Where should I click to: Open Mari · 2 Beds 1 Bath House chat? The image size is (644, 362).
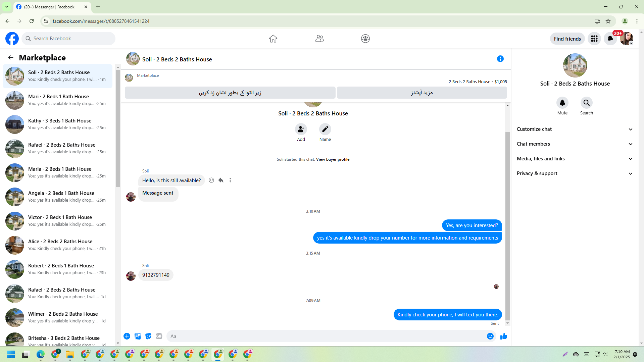[x=58, y=100]
